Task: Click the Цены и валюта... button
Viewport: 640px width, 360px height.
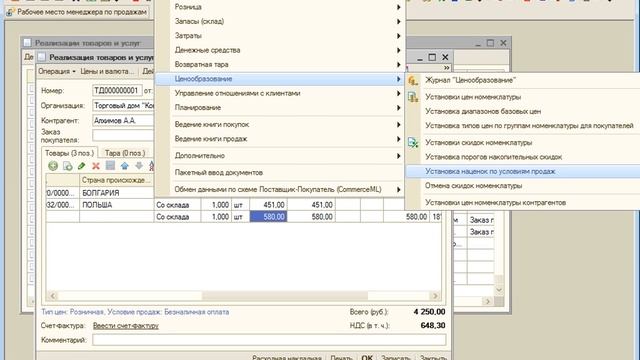Action: click(x=107, y=71)
